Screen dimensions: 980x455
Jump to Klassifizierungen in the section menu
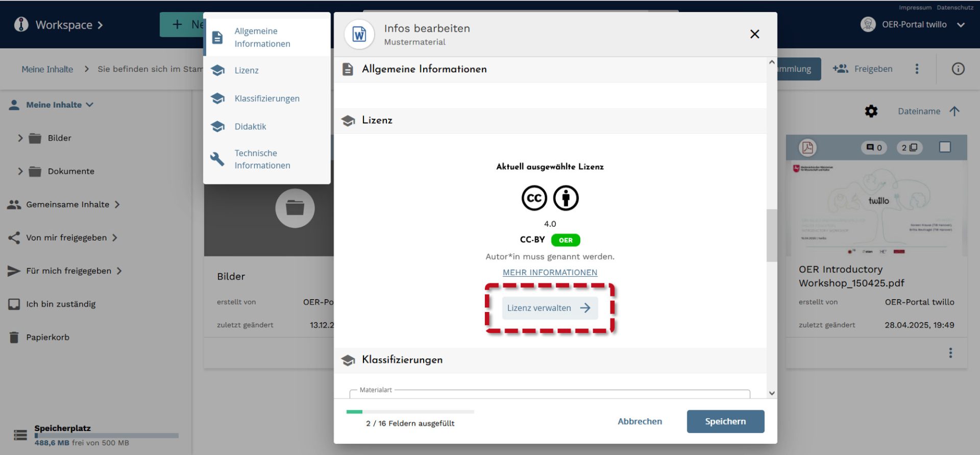[x=266, y=99]
